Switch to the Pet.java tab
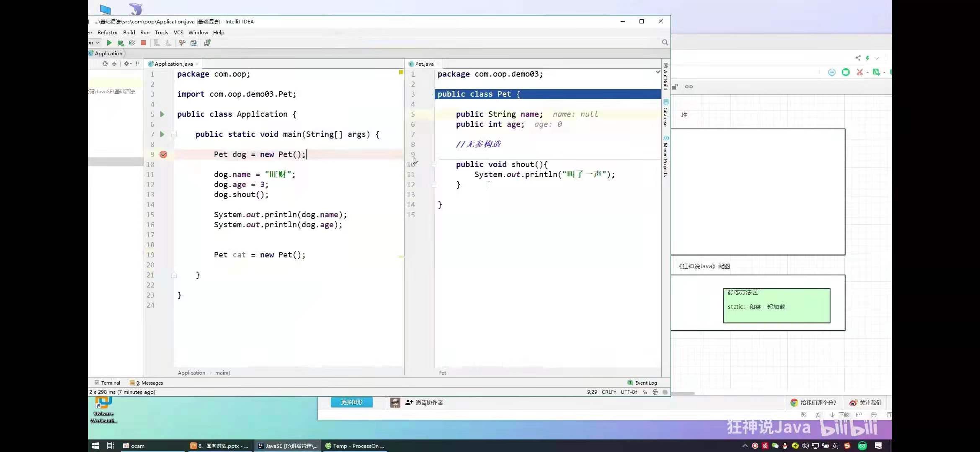980x452 pixels. tap(424, 64)
